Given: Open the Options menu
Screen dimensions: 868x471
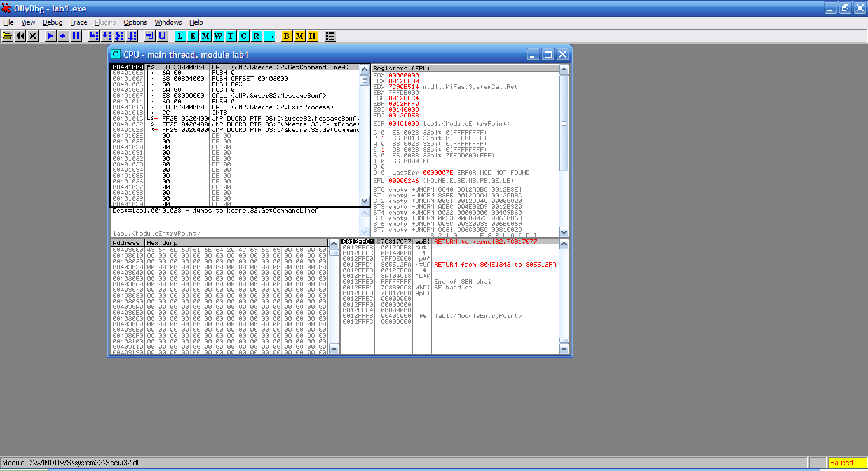Looking at the screenshot, I should point(135,22).
